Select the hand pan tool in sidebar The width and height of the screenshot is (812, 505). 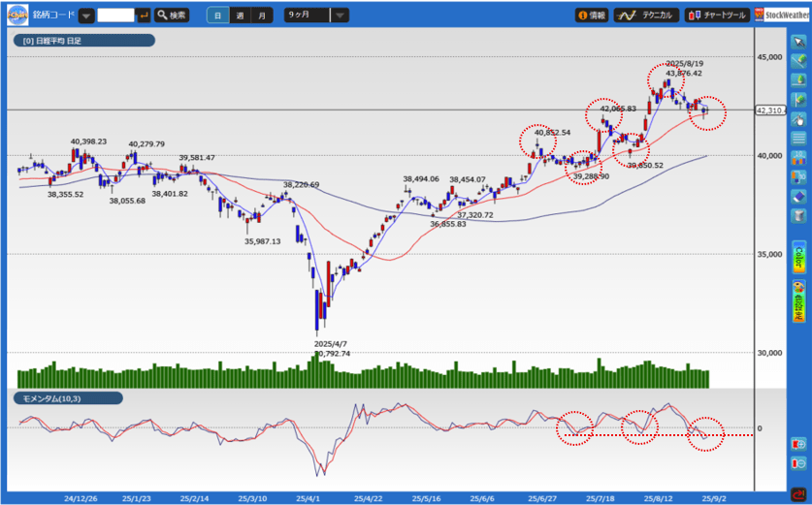[798, 119]
